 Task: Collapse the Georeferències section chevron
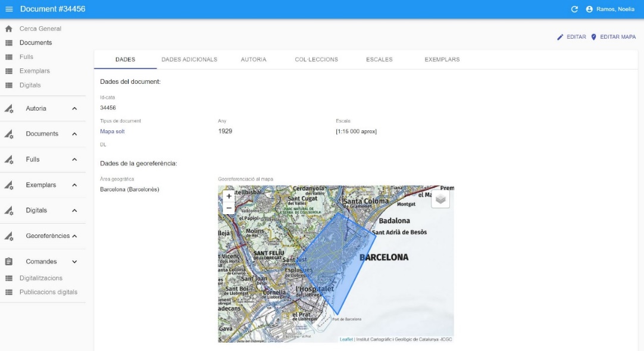point(74,236)
